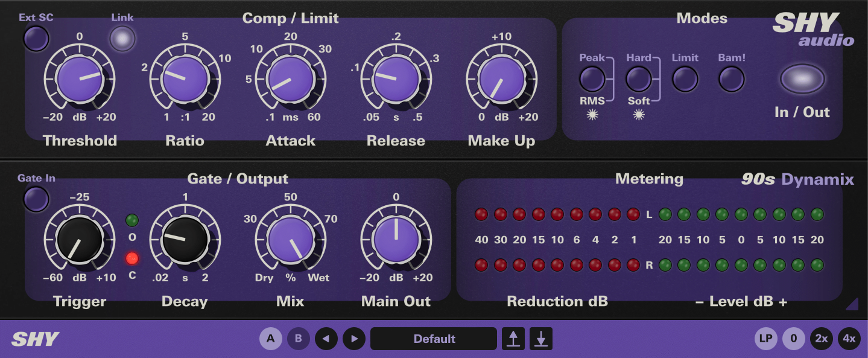Viewport: 868px width, 358px height.
Task: Select 4x oversampling
Action: (x=849, y=339)
